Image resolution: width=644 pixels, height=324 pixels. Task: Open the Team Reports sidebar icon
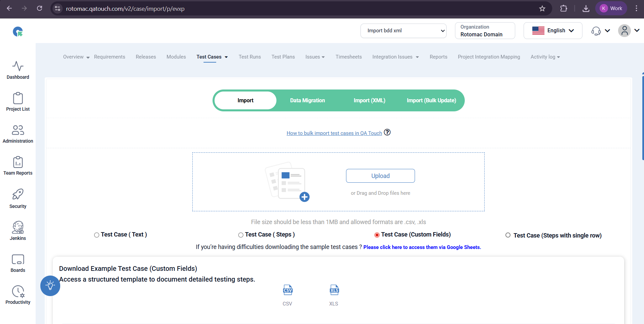point(18,166)
